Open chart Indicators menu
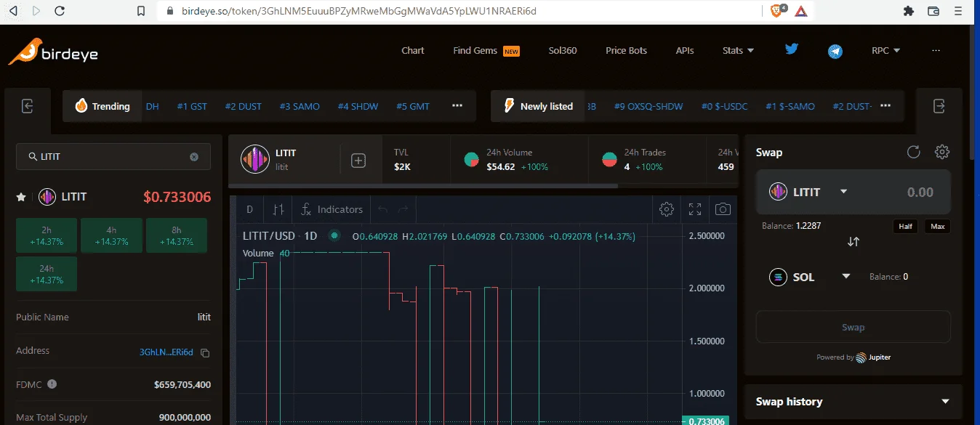 point(332,209)
